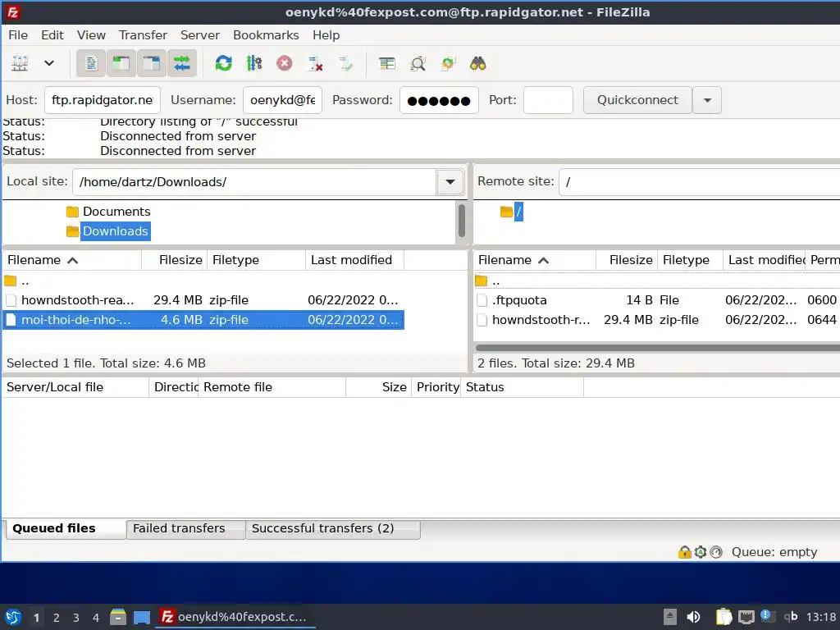Screen dimensions: 840x630
Task: Open the Transfer menu
Action: [143, 35]
